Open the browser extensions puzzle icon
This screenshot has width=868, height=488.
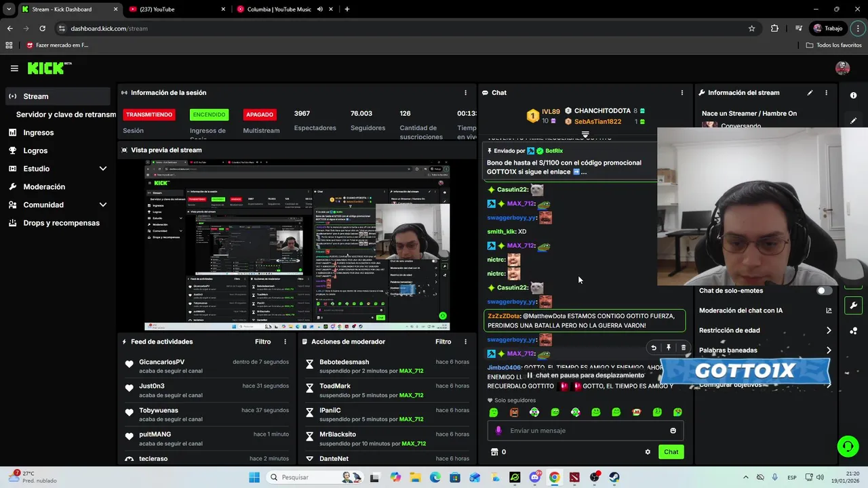pos(774,28)
